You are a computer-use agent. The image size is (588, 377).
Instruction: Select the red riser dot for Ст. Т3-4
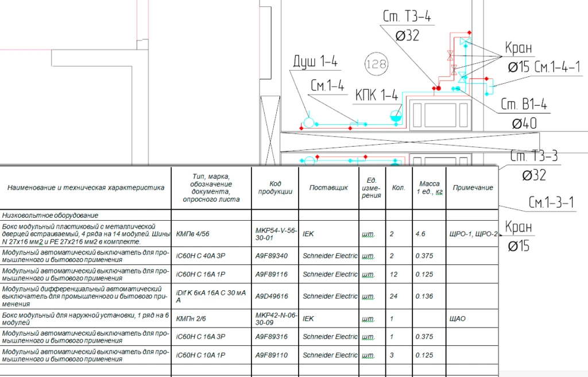[438, 89]
